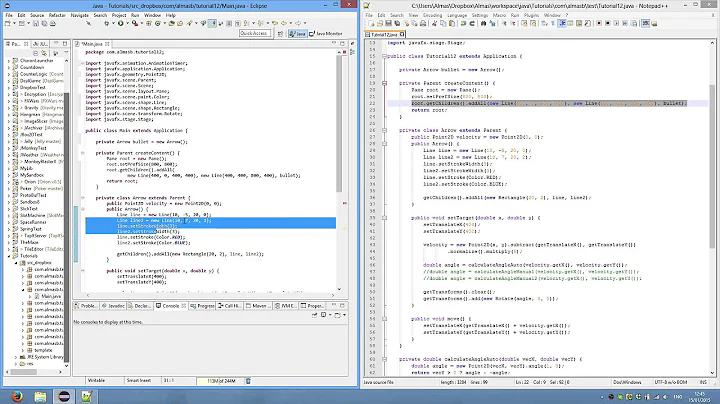720x404 pixels.
Task: Click Notepad++ Open file toolbar icon
Action: pyautogui.click(x=380, y=23)
